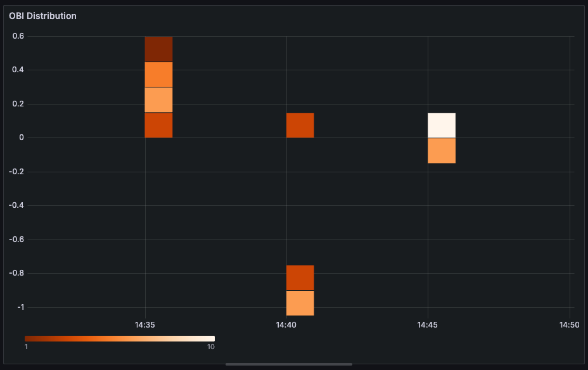Click the 14:45 time axis label
The image size is (588, 370).
coord(428,325)
